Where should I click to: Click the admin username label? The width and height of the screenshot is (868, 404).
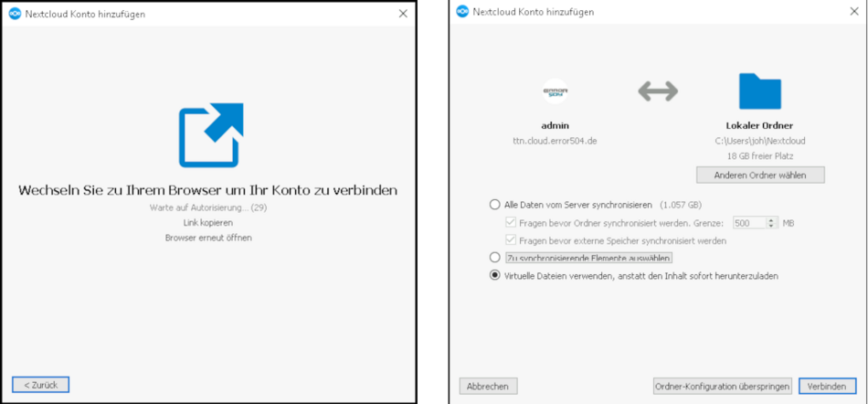pos(555,125)
